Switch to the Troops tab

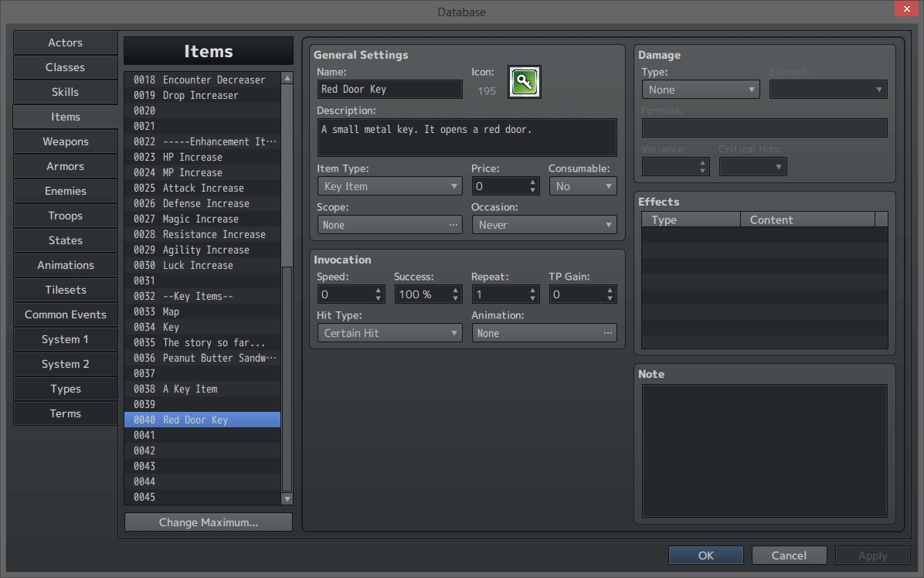pos(66,216)
